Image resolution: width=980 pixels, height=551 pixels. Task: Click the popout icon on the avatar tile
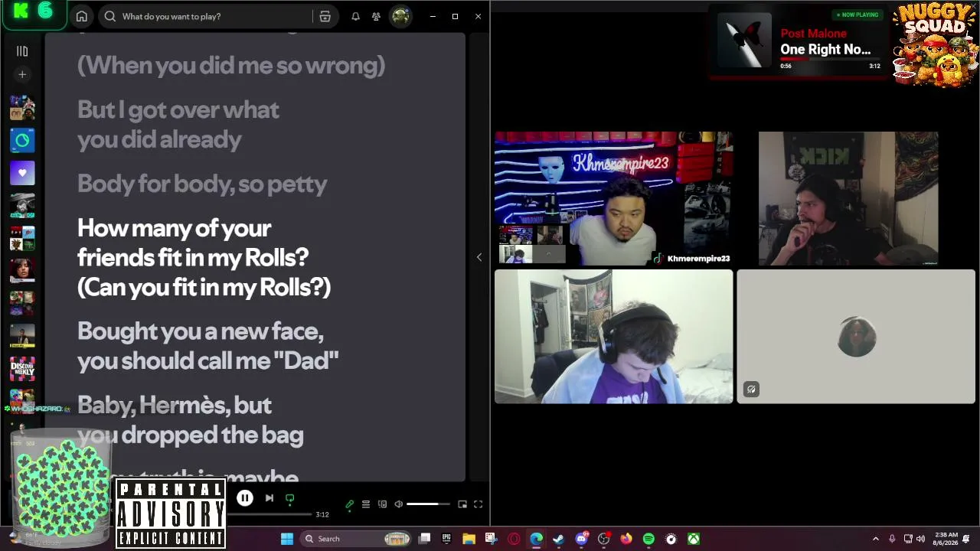(x=751, y=390)
